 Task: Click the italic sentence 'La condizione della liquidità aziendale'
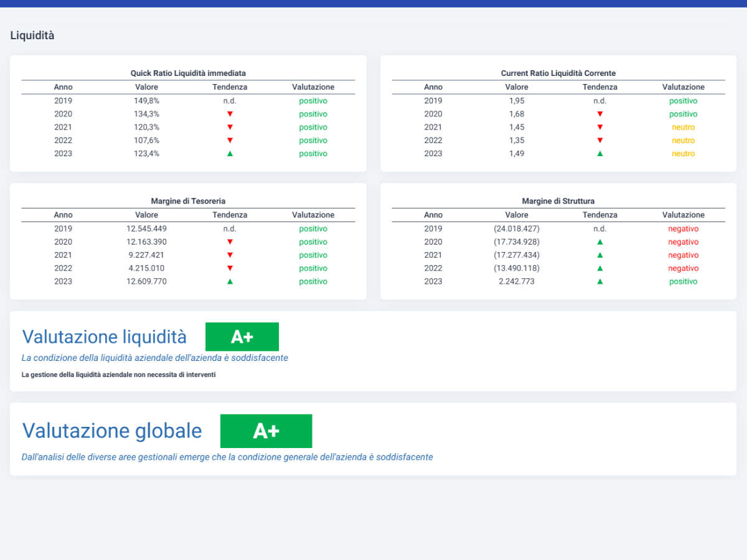pos(155,358)
